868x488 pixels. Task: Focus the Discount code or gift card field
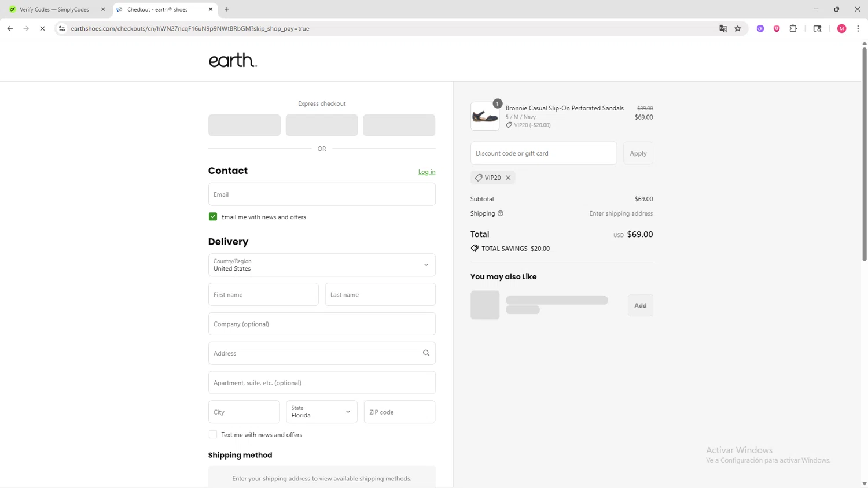click(x=543, y=153)
